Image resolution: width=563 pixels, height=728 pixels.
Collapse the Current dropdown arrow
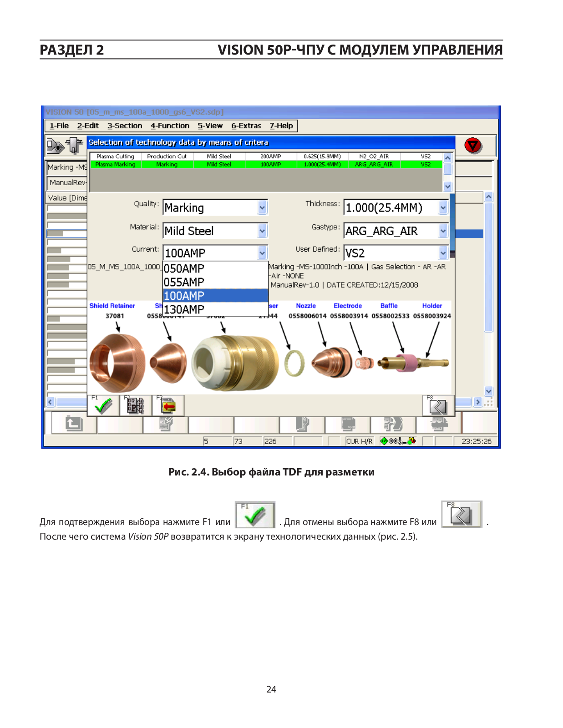pos(262,253)
